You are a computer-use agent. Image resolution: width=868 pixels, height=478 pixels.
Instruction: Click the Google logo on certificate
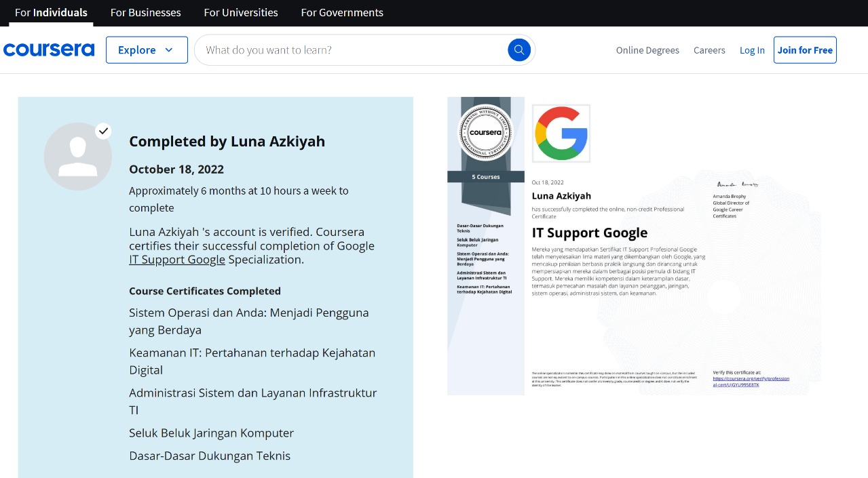point(561,133)
